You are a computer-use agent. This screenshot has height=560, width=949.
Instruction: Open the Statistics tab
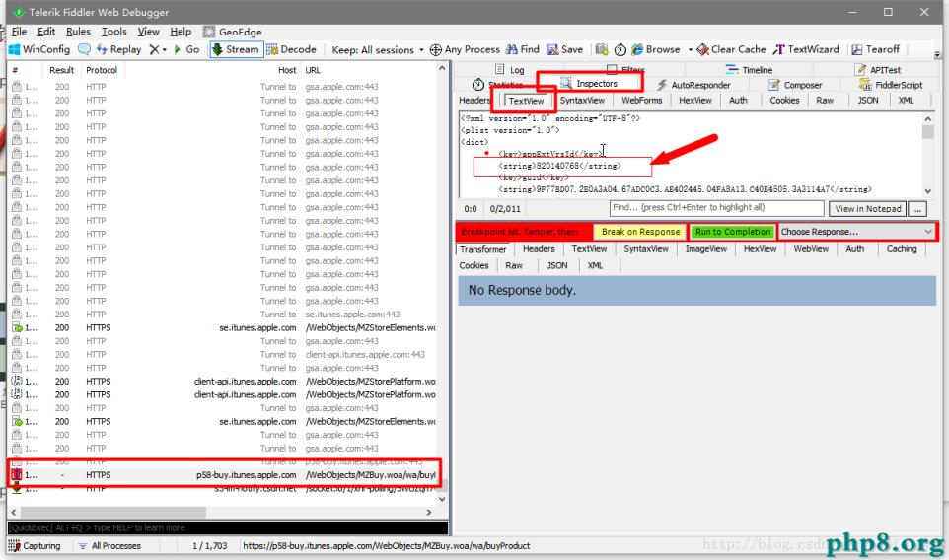497,85
